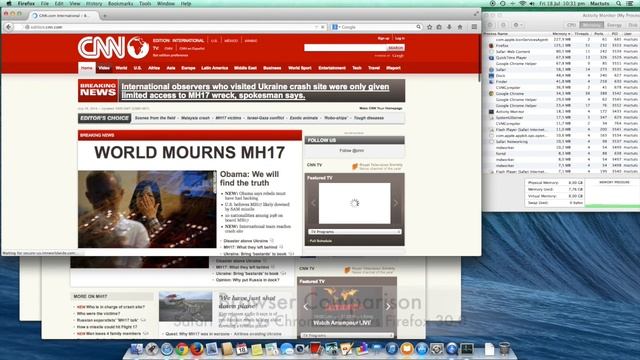The width and height of the screenshot is (640, 360).
Task: Open the search engine selector dropdown
Action: [336, 27]
